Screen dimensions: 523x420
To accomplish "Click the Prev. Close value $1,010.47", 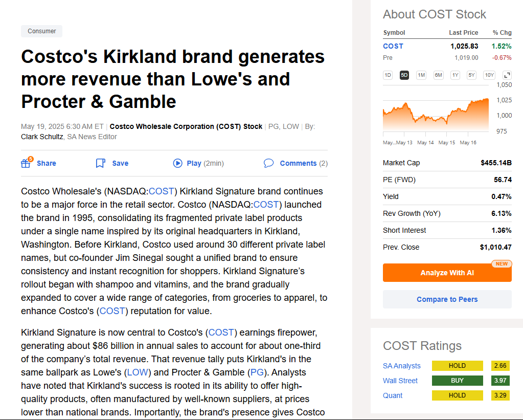I will 496,248.
